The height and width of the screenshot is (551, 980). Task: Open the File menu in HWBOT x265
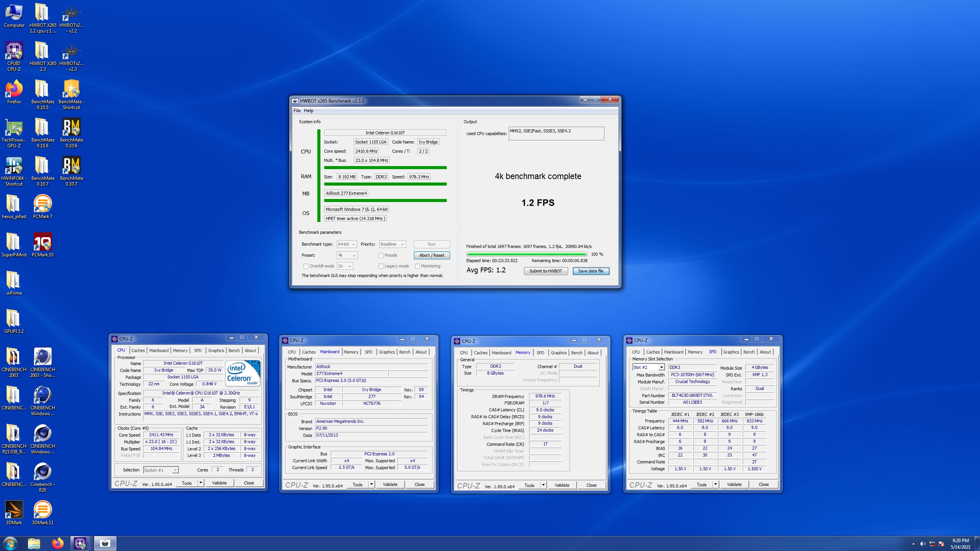(x=297, y=111)
